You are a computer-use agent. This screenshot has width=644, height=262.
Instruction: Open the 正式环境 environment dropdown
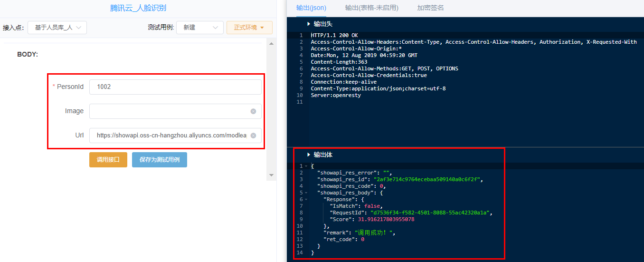249,28
